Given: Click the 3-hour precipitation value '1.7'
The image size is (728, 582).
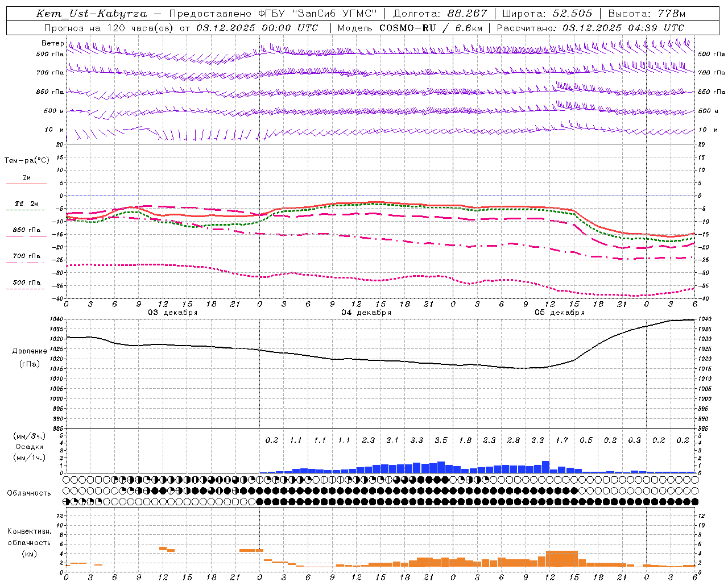Looking at the screenshot, I should click(562, 440).
